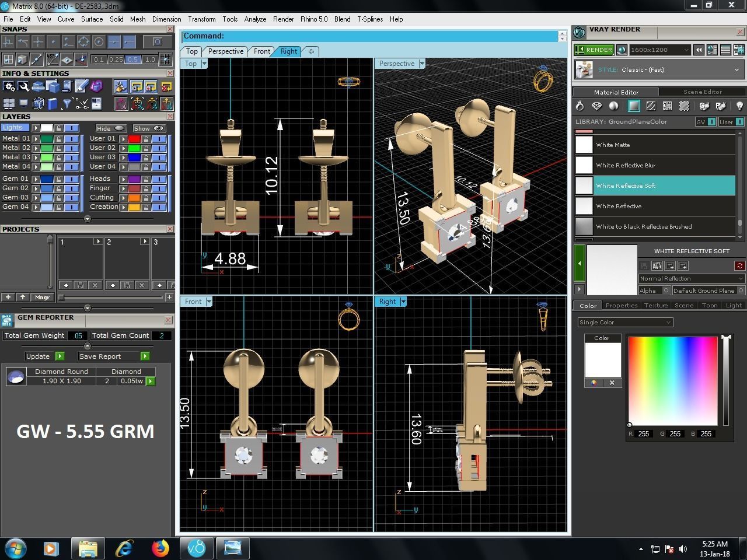Select the pearl sphere materials icon

[613, 106]
